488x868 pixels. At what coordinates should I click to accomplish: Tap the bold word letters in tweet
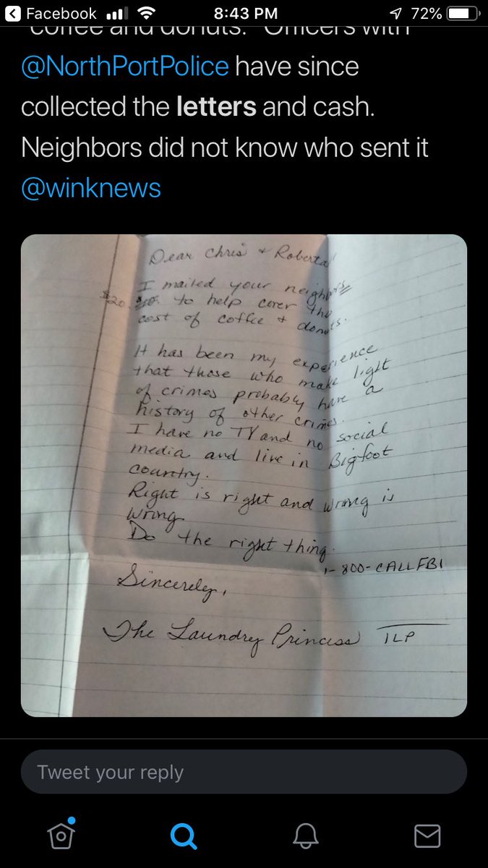(216, 107)
